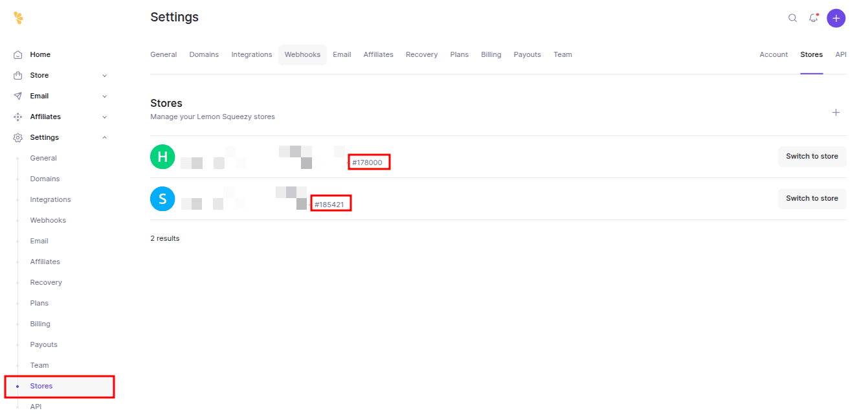Open the Integrations tab
The height and width of the screenshot is (415, 868).
point(252,55)
